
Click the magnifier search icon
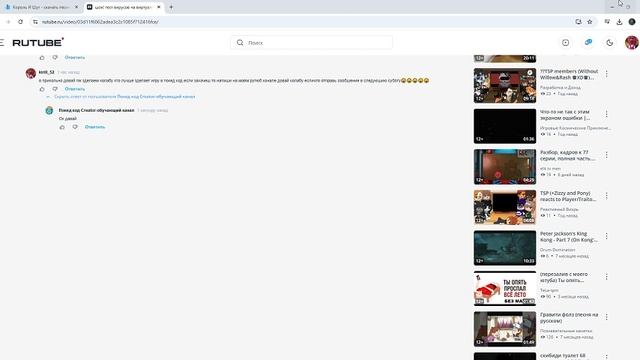click(x=240, y=42)
